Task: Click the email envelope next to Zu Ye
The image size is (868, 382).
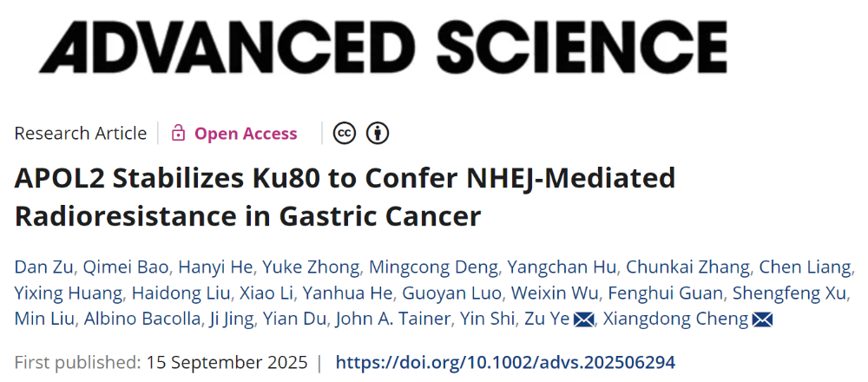Action: (x=584, y=319)
